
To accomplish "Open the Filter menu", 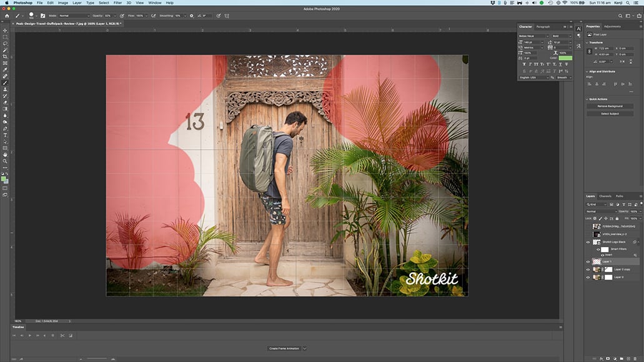I will pos(117,2).
